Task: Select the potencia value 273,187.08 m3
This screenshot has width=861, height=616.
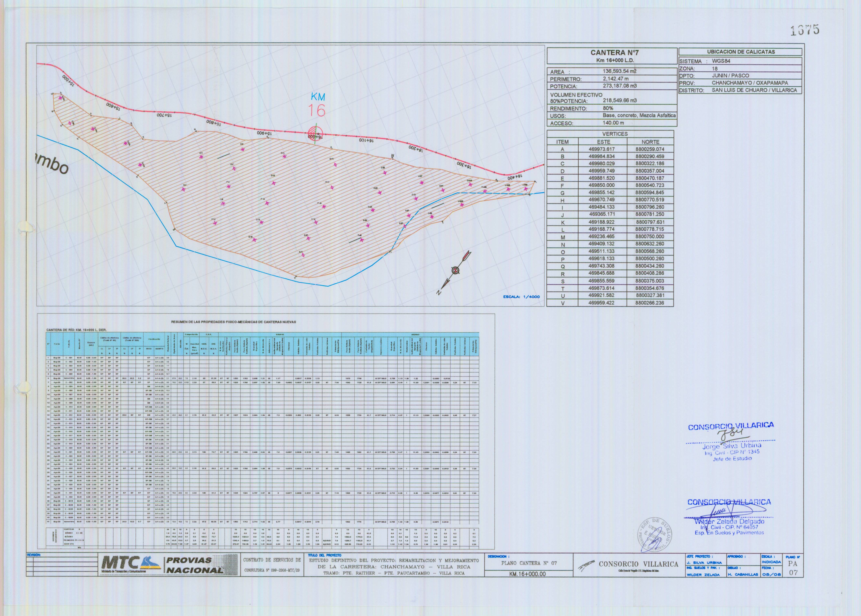Action: pyautogui.click(x=620, y=86)
